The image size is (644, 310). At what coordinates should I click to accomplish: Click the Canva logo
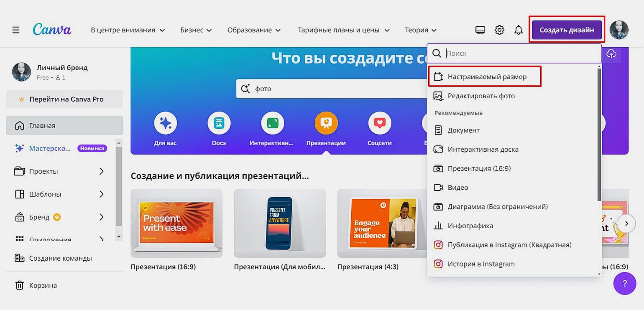52,30
